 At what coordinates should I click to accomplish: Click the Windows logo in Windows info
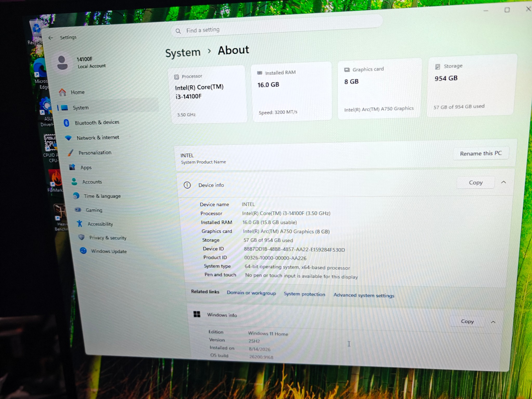tap(197, 314)
